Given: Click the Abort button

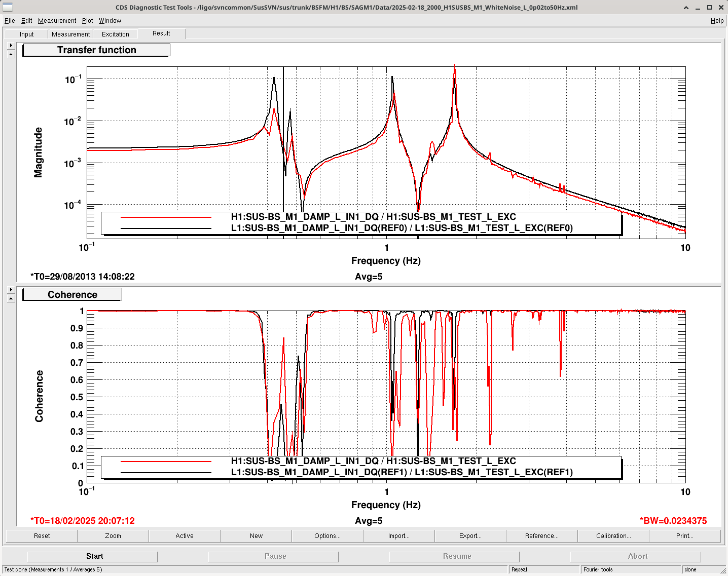Looking at the screenshot, I should [636, 556].
